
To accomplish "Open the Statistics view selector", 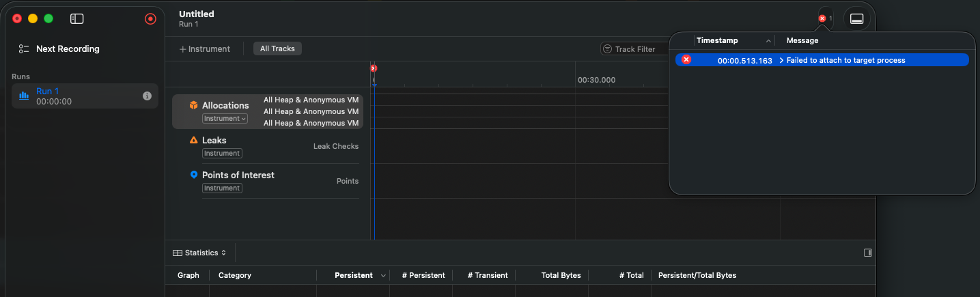I will click(199, 253).
